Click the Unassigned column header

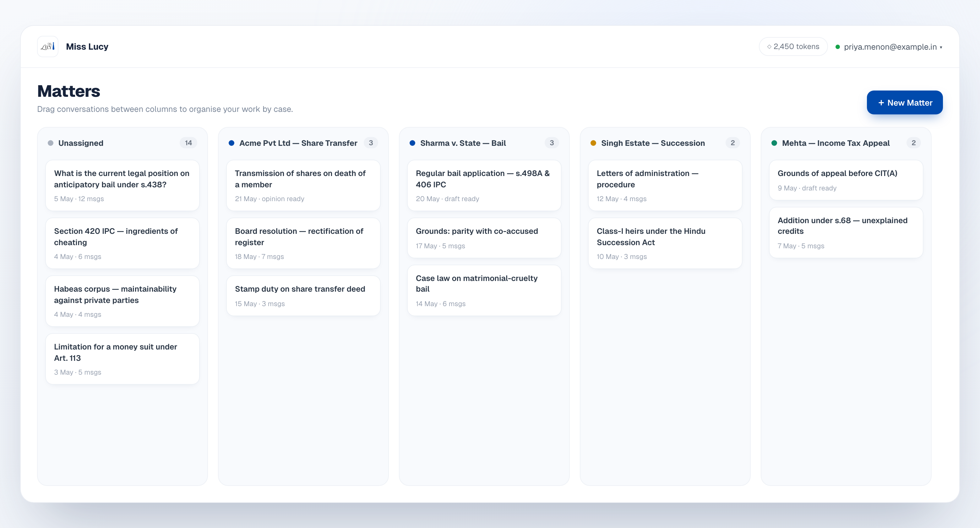[x=81, y=143]
